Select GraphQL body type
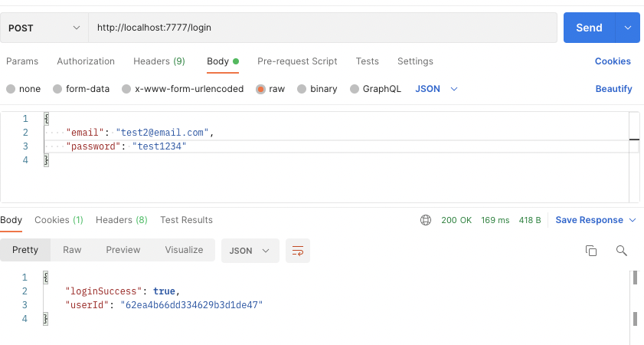 (355, 89)
